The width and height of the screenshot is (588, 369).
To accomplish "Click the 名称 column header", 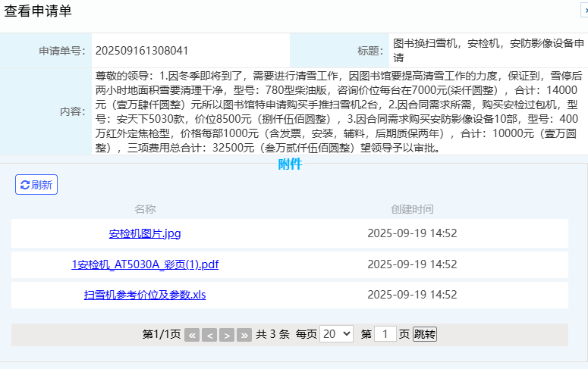I will click(x=145, y=209).
